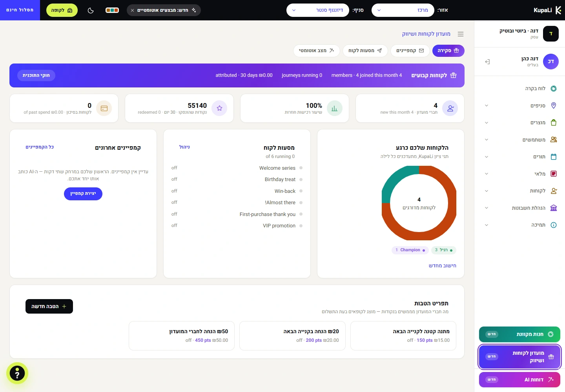Screen dimensions: 565x392
Task: Click the VIP promotion journey row
Action: click(237, 225)
